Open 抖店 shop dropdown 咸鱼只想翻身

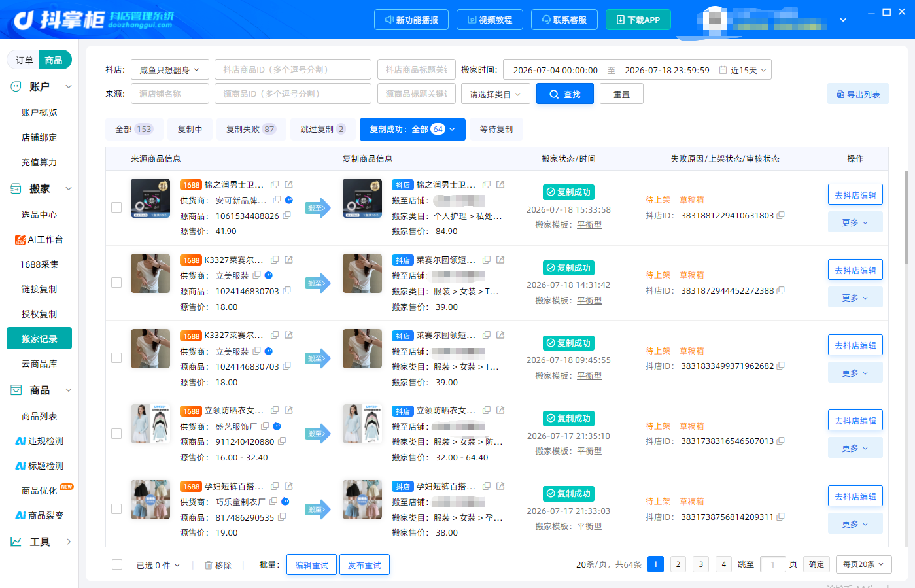tap(170, 70)
